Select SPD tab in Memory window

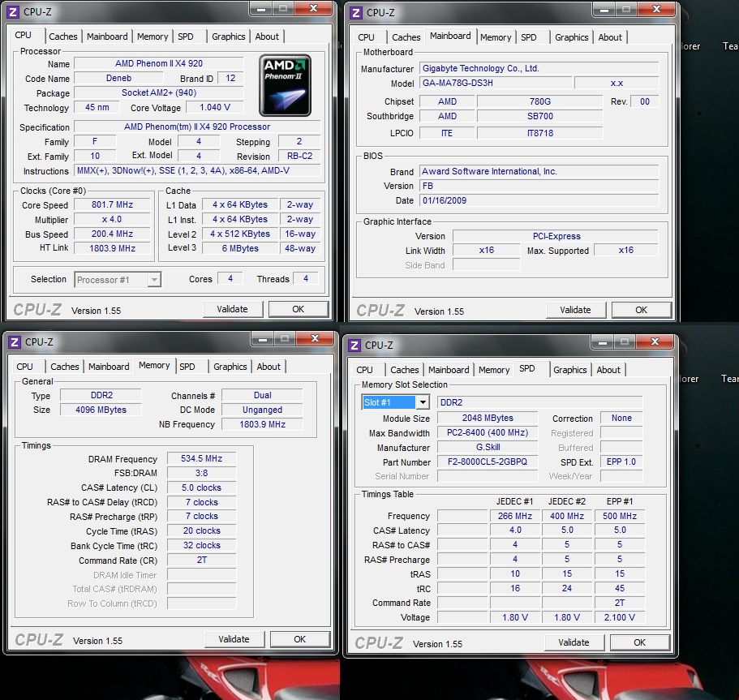(187, 367)
